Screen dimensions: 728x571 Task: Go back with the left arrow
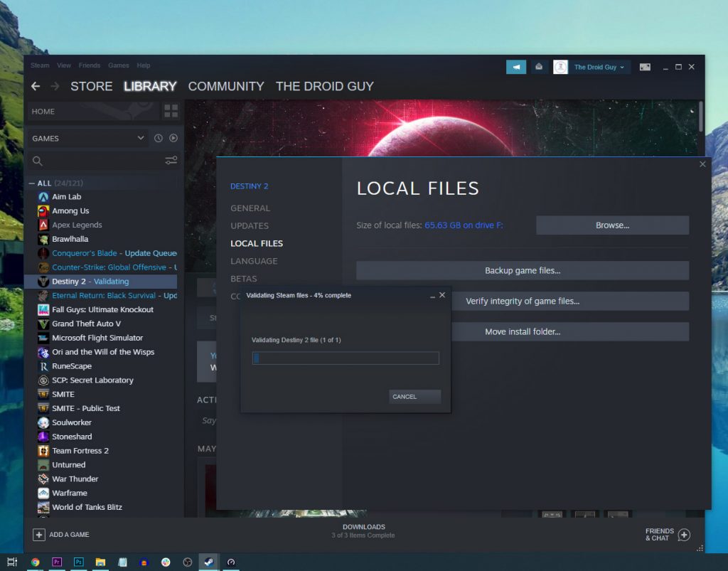click(x=36, y=86)
